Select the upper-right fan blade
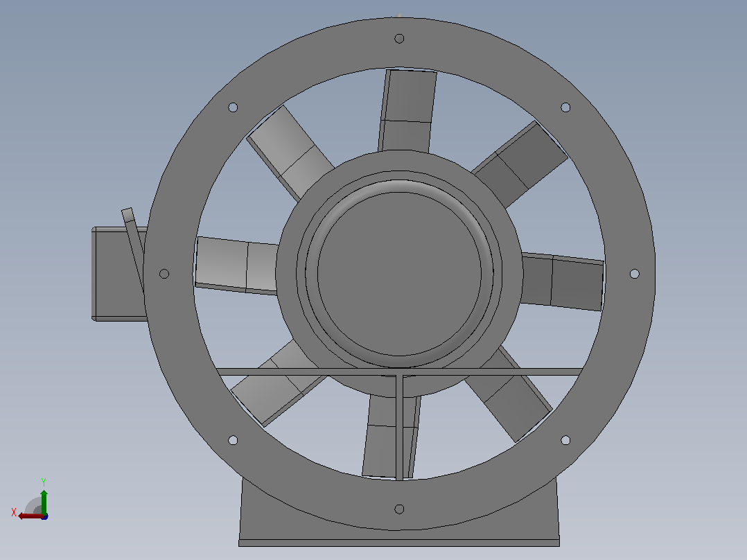Screen dimensions: 747x560 [x=520, y=164]
